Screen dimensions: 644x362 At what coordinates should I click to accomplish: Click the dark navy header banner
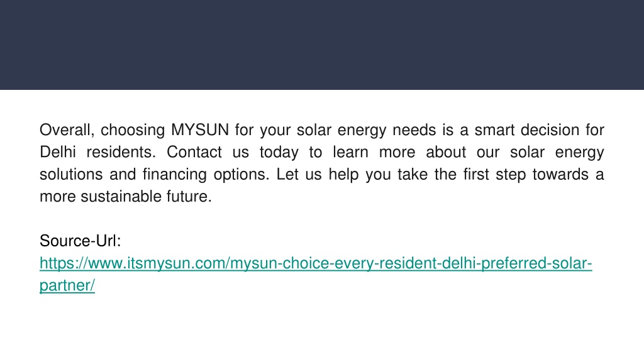coord(322,45)
